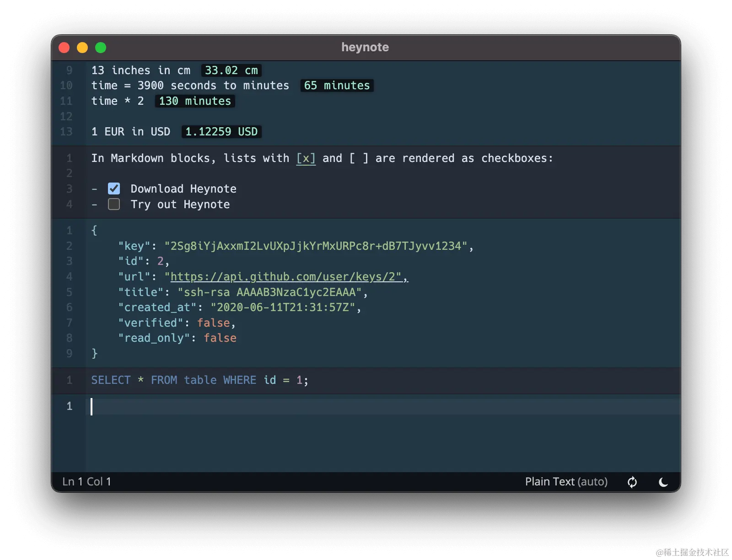Screen dimensions: 732x560
Task: Click the JSON "key" value string
Action: [316, 246]
